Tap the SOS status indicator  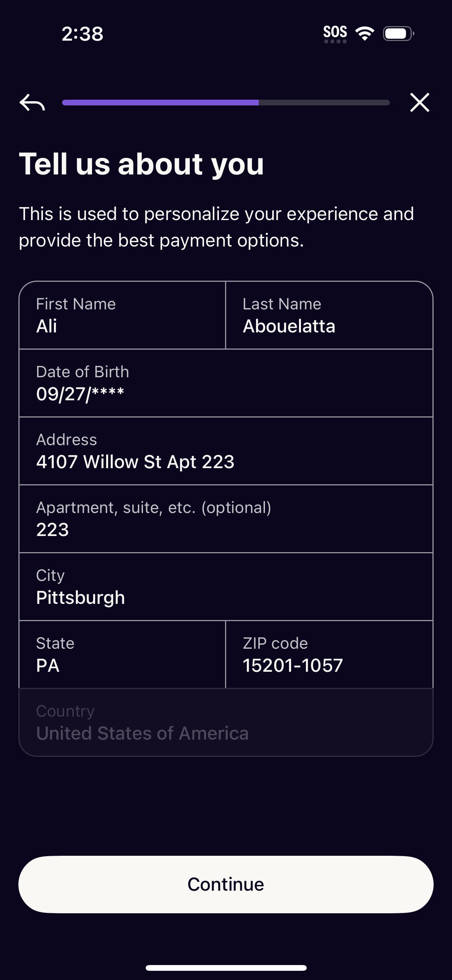tap(335, 34)
